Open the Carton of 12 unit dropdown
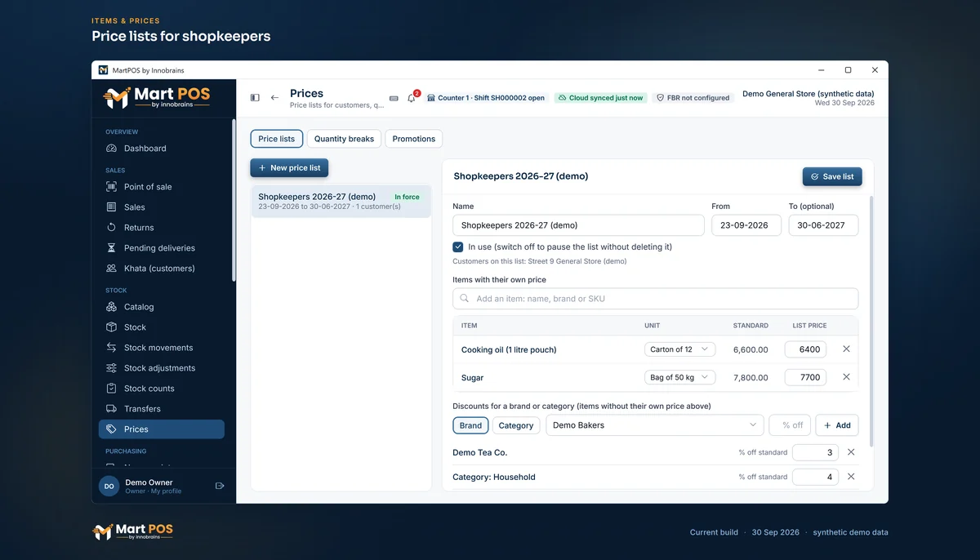Viewport: 980px width, 560px height. tap(679, 349)
